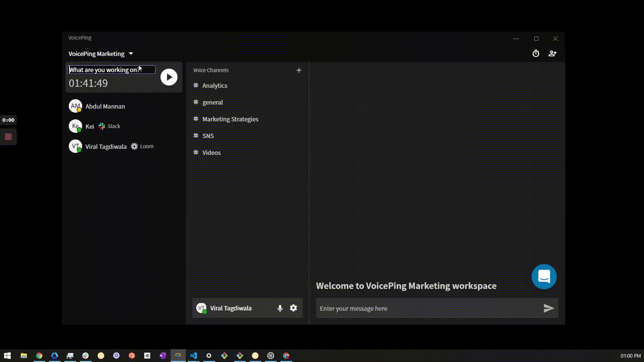The image size is (644, 362).
Task: Open the time tracker stopwatch icon
Action: point(536,53)
